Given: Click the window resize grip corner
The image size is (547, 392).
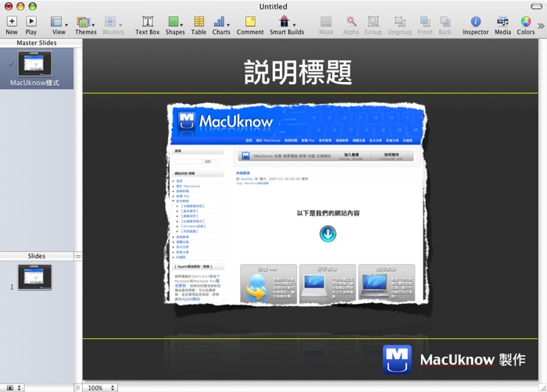Looking at the screenshot, I should click(543, 388).
